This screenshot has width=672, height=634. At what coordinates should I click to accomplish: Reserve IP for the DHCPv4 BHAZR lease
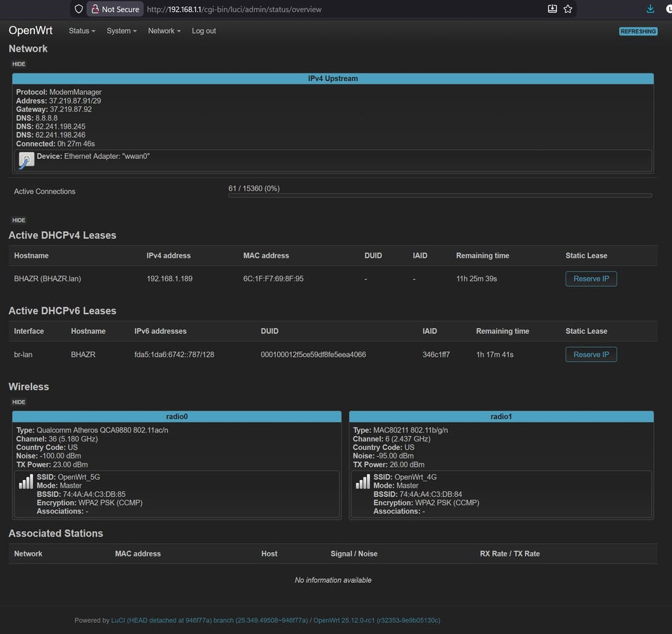[591, 279]
